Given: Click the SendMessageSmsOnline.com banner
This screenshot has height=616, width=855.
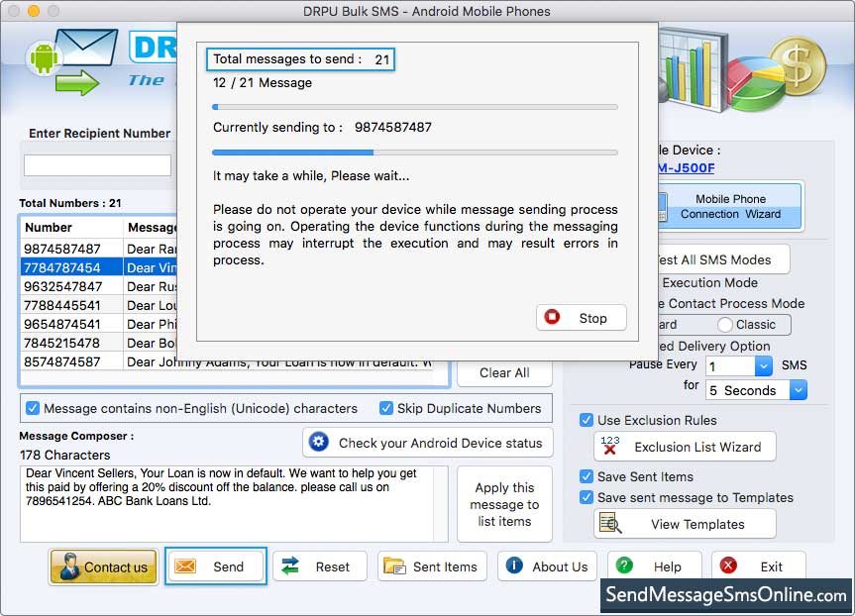Looking at the screenshot, I should [x=726, y=595].
